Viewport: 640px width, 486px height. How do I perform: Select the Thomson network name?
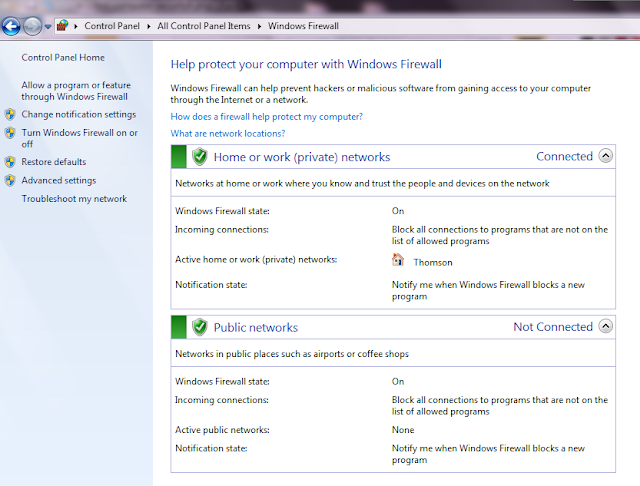(433, 262)
